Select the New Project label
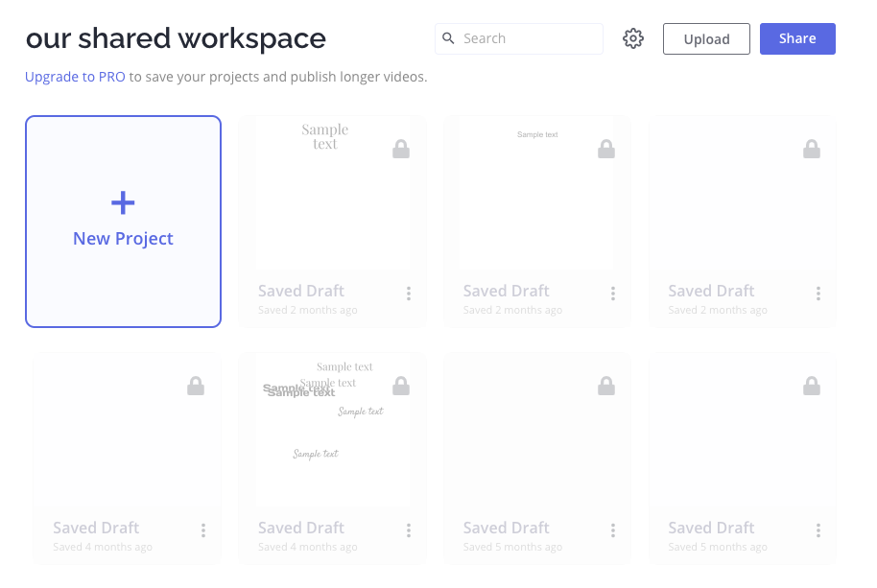 [123, 239]
